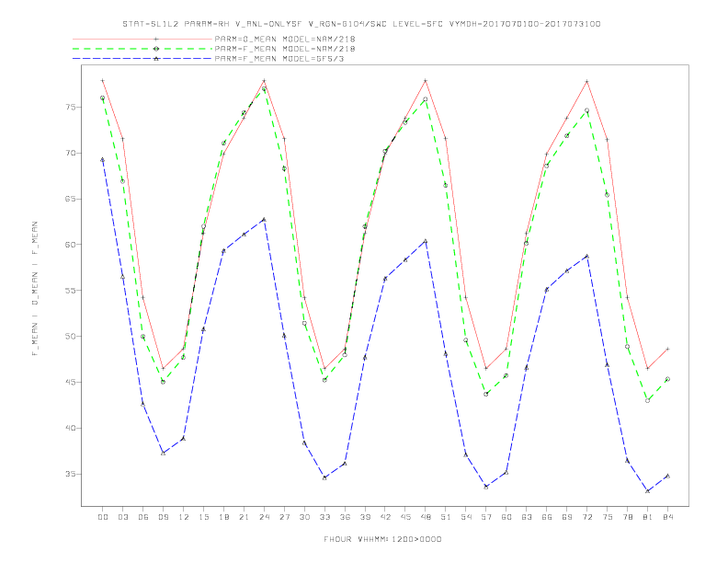Click the vertical y-axis label F_MEAN | O_MEAN | F_MEAN
Screen dimensions: 728x563
[35, 289]
